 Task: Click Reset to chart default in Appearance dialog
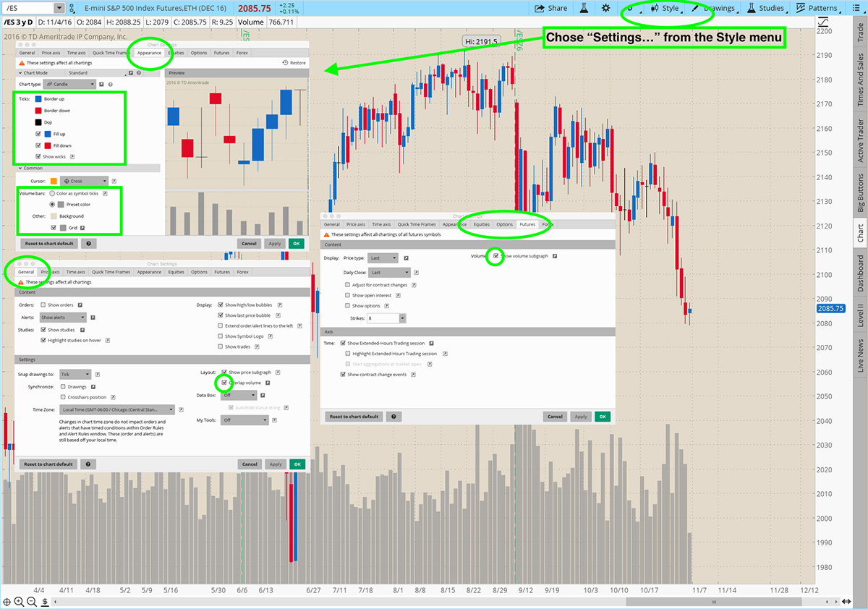pyautogui.click(x=48, y=244)
